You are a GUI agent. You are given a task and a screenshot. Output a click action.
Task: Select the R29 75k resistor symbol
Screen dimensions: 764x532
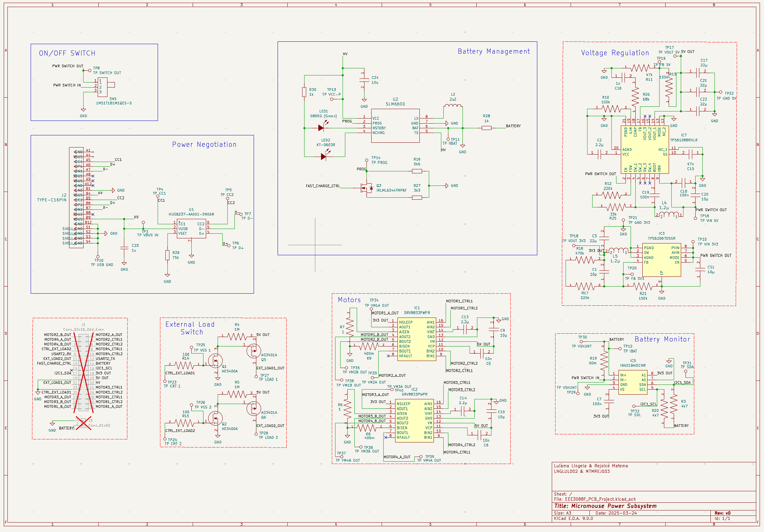(167, 255)
